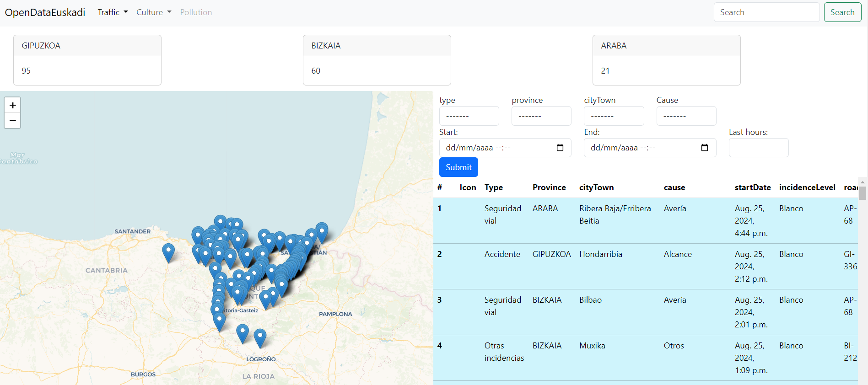Click the cityTown column header
Screen dimensions: 868x385
point(597,187)
